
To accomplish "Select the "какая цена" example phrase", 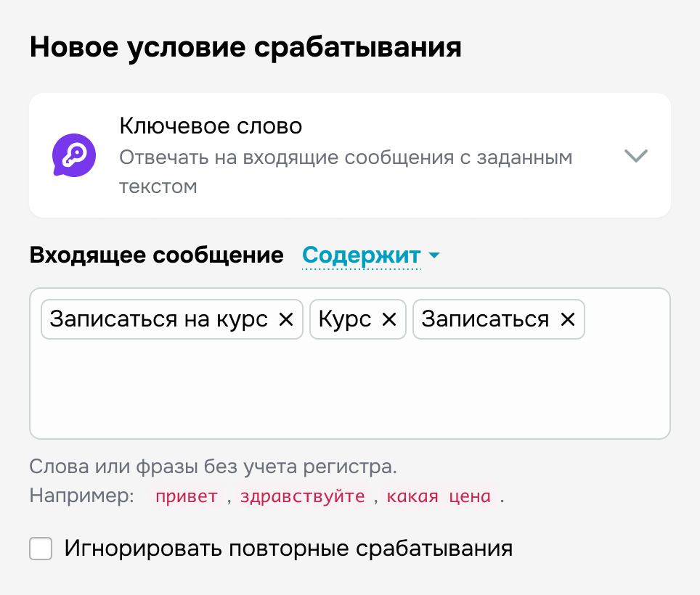I will click(x=439, y=496).
